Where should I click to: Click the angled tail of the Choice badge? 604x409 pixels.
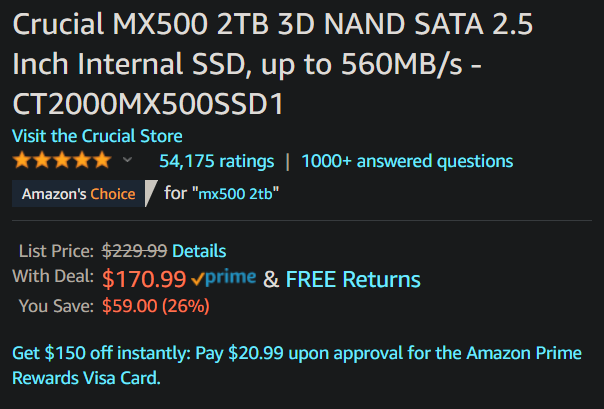[150, 194]
